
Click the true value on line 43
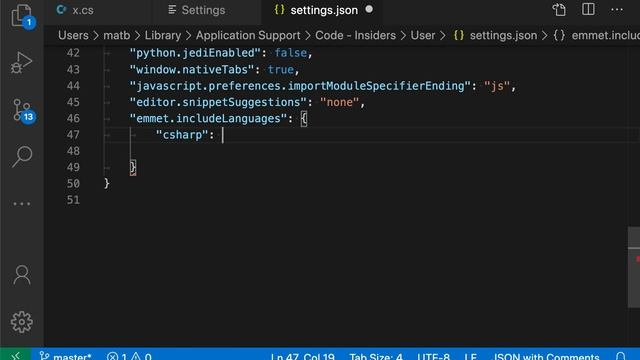pos(280,69)
